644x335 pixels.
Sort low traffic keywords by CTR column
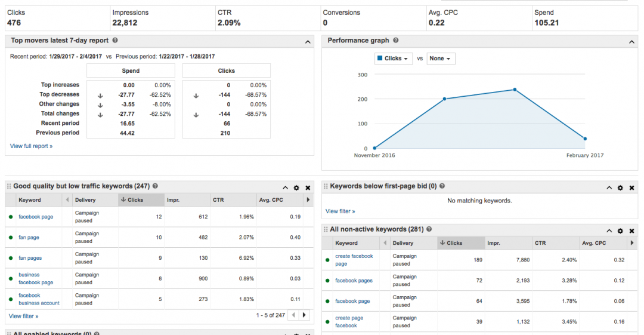coord(218,200)
